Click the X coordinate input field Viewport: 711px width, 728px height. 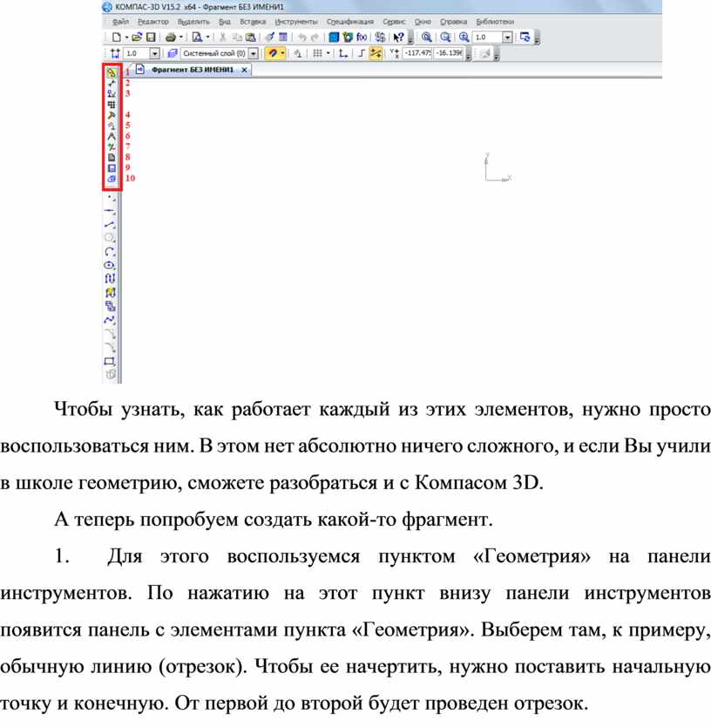(x=416, y=54)
